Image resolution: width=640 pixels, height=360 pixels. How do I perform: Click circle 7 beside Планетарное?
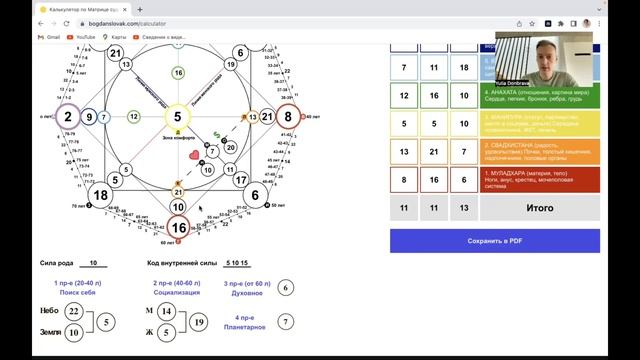pyautogui.click(x=286, y=322)
